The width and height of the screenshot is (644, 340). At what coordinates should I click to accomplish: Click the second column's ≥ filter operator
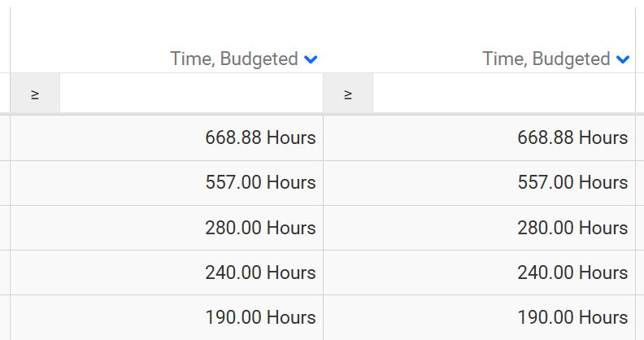[348, 94]
